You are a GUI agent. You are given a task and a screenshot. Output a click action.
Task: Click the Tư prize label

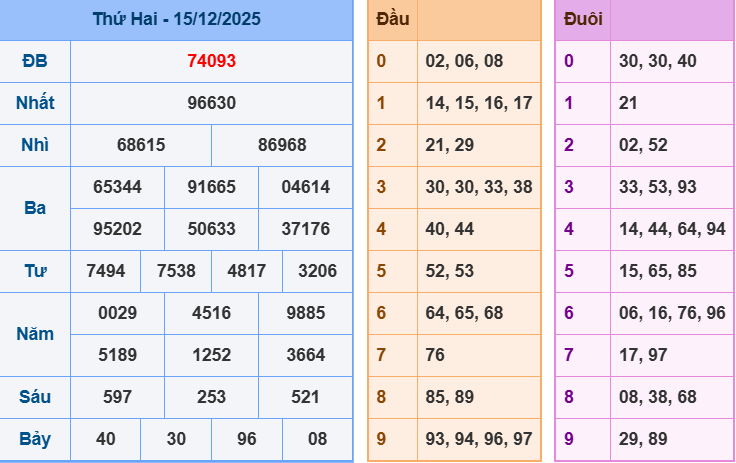coord(35,271)
